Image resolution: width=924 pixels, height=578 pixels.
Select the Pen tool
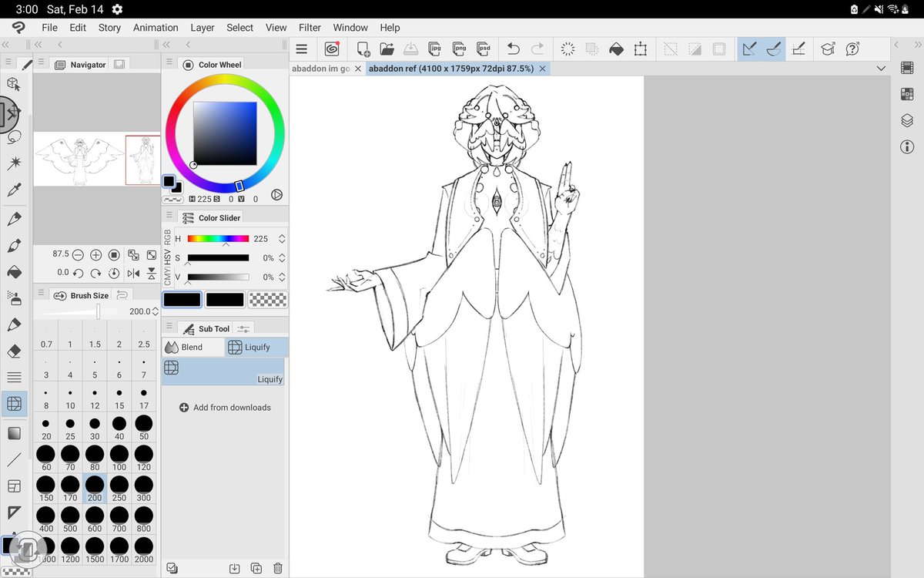click(x=13, y=220)
